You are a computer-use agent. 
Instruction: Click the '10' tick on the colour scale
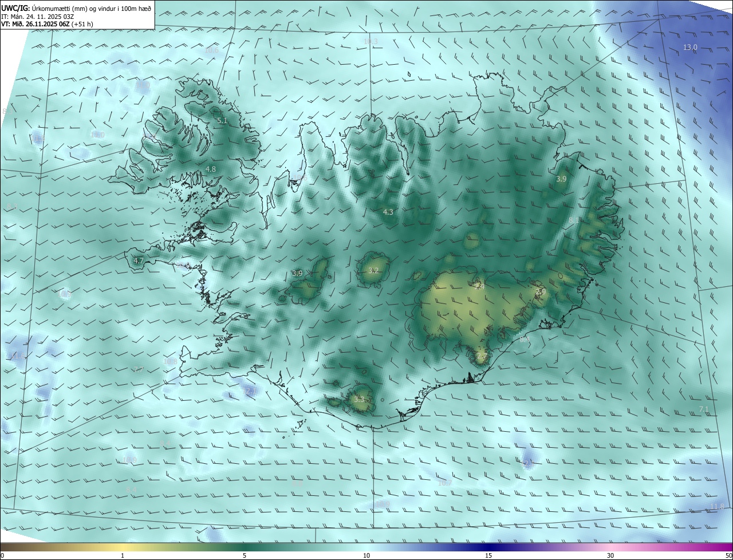[x=366, y=555]
